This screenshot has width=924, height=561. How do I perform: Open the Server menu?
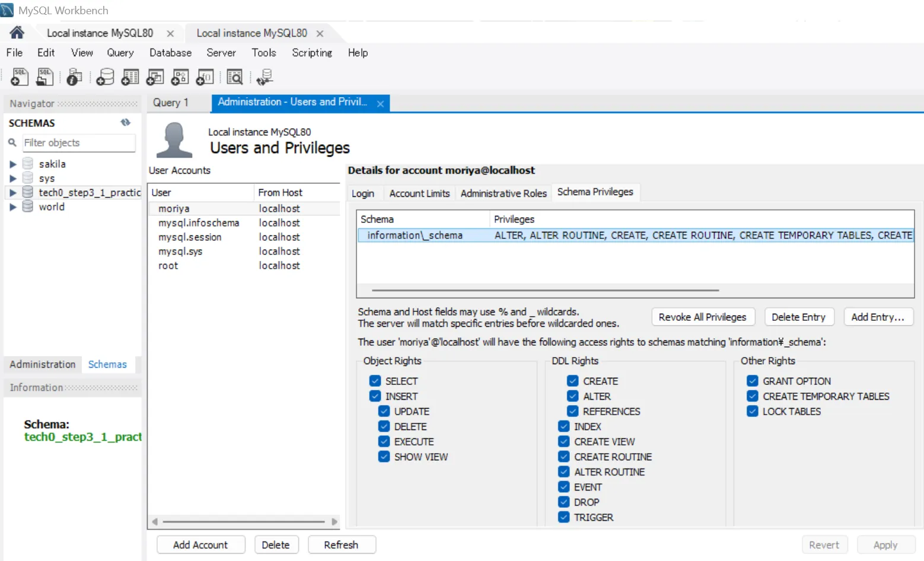pyautogui.click(x=221, y=52)
